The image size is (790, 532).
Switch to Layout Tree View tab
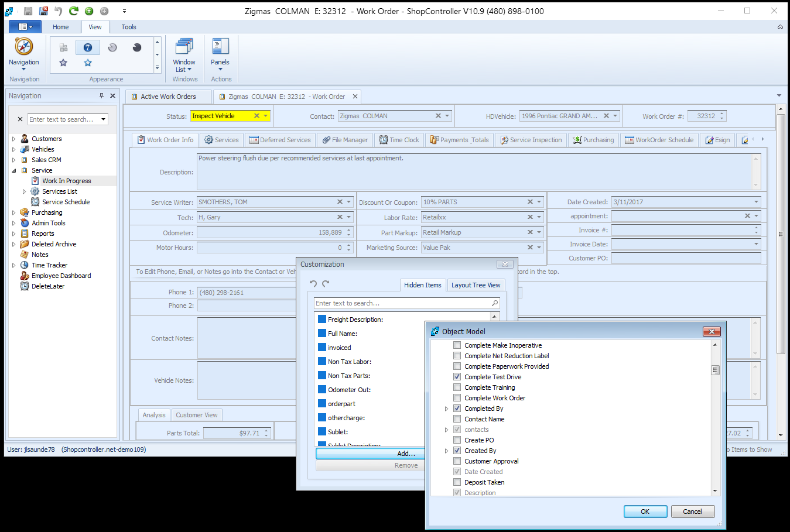(x=476, y=285)
